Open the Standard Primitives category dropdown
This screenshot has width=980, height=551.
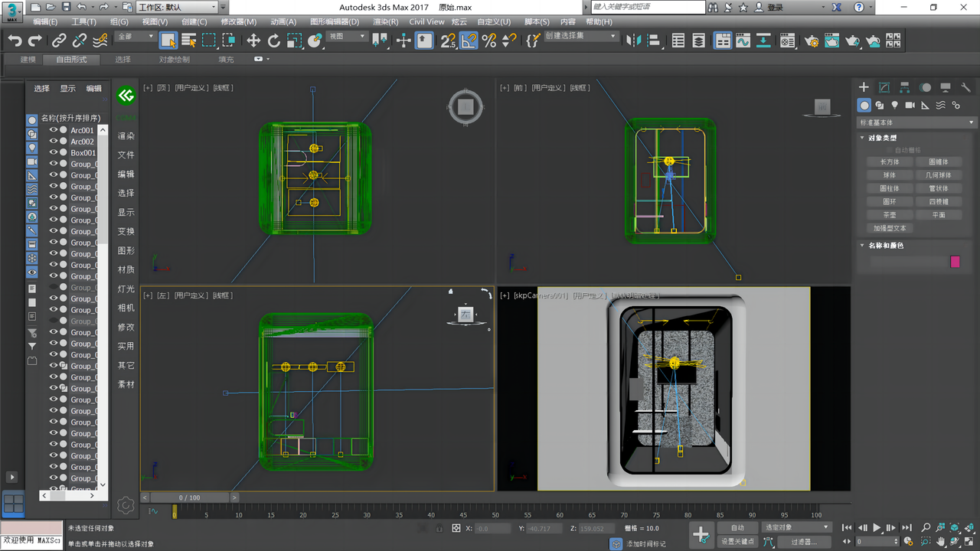point(917,122)
